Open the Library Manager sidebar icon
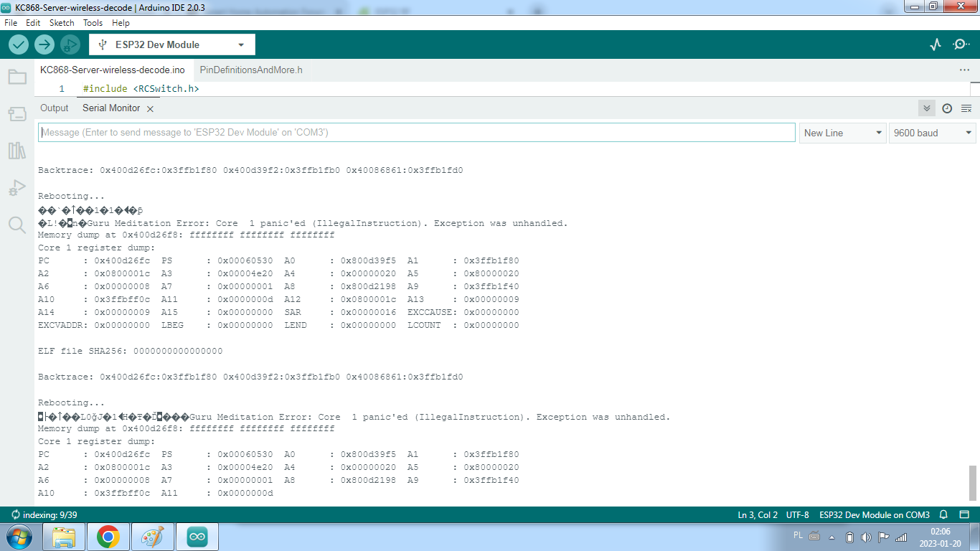This screenshot has width=980, height=551. [17, 151]
